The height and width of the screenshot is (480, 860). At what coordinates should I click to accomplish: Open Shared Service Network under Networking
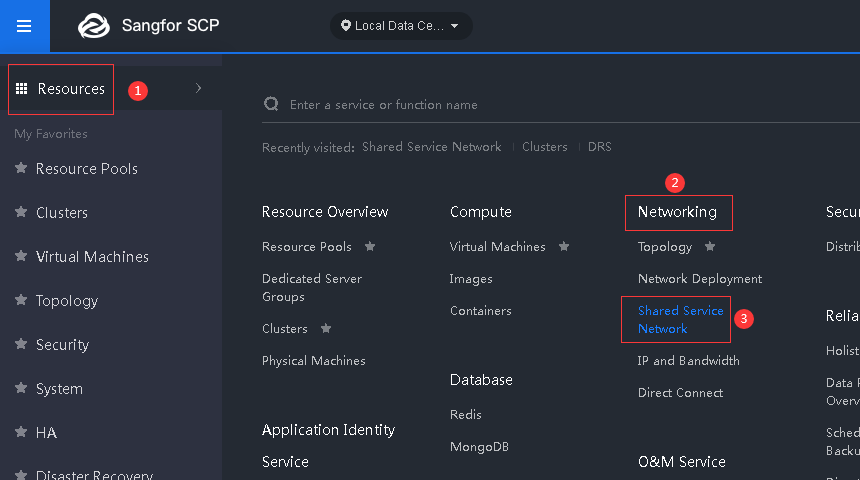680,319
